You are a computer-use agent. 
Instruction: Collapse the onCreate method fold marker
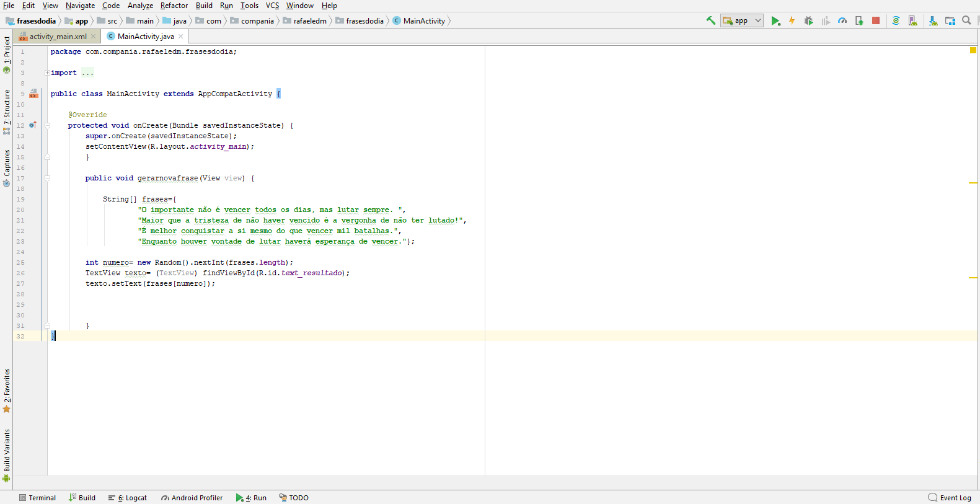click(47, 125)
